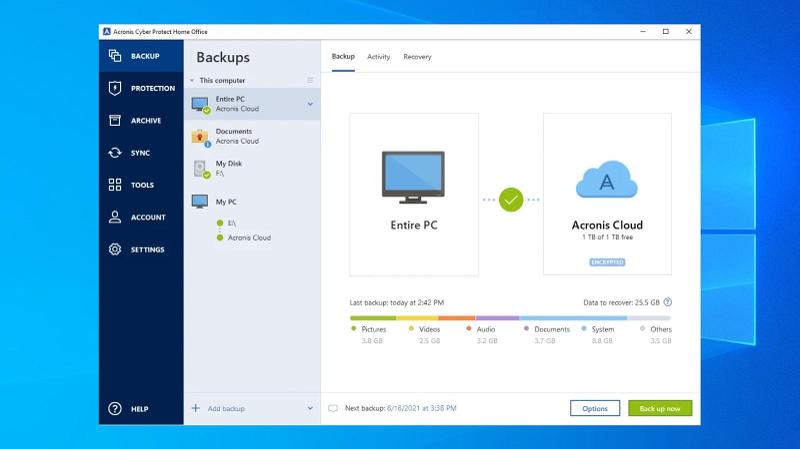Click the Account person icon
The height and width of the screenshot is (449, 800).
tap(115, 217)
